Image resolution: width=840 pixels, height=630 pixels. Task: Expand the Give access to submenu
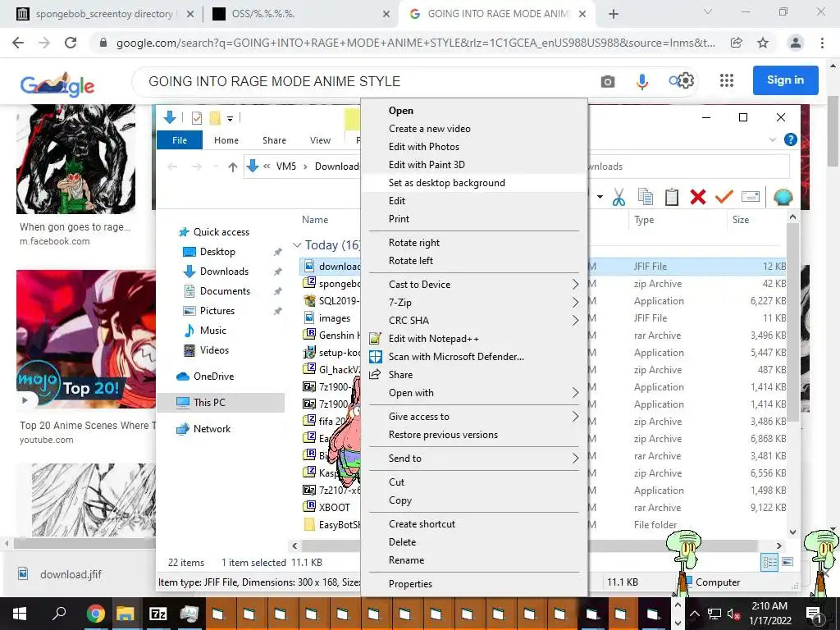(575, 416)
